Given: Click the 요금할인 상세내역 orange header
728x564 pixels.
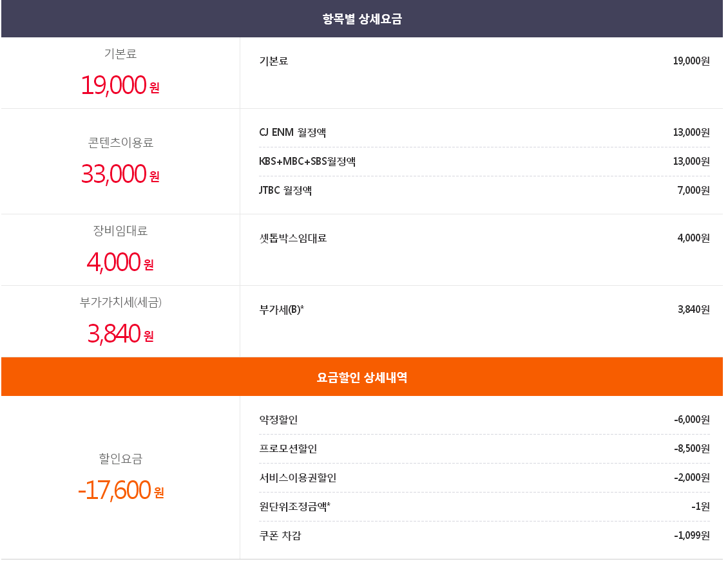Looking at the screenshot, I should pyautogui.click(x=362, y=377).
